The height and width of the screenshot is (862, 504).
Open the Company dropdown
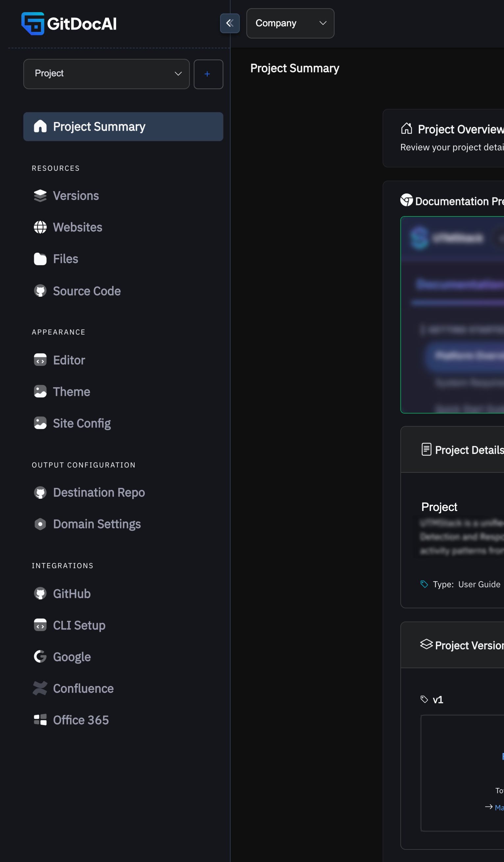290,23
